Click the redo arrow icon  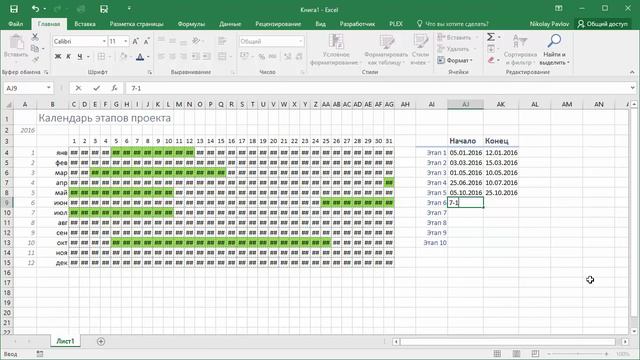57,9
